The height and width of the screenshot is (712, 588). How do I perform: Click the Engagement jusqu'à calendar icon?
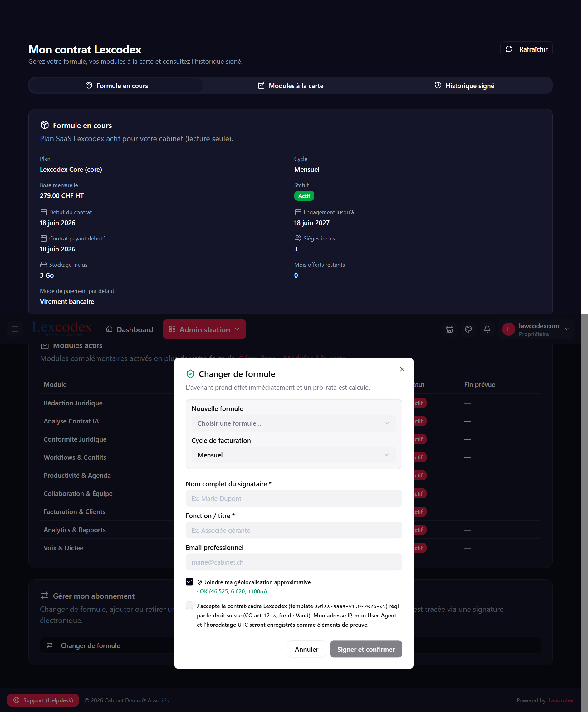pyautogui.click(x=298, y=212)
